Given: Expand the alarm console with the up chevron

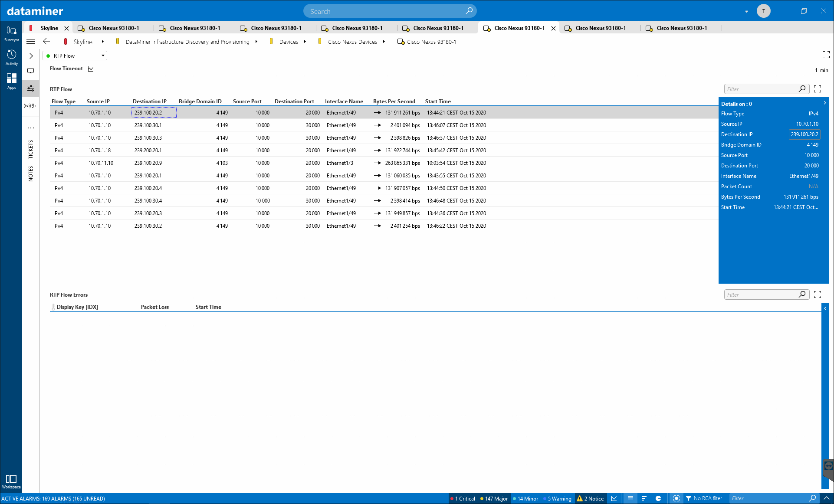Looking at the screenshot, I should [827, 498].
